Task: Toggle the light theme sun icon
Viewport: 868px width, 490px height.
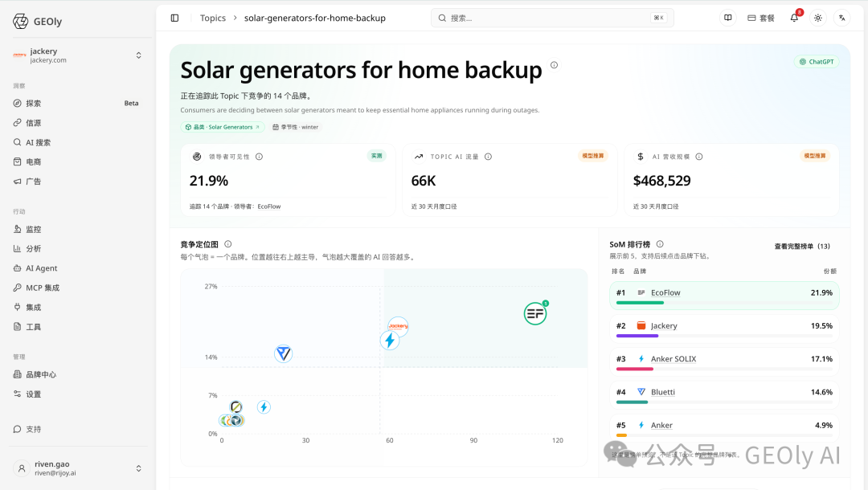Action: tap(818, 18)
